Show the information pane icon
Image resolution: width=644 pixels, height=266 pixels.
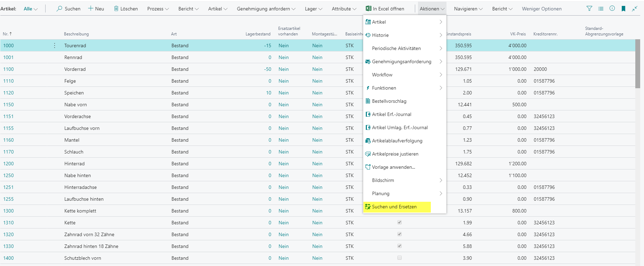(x=612, y=9)
